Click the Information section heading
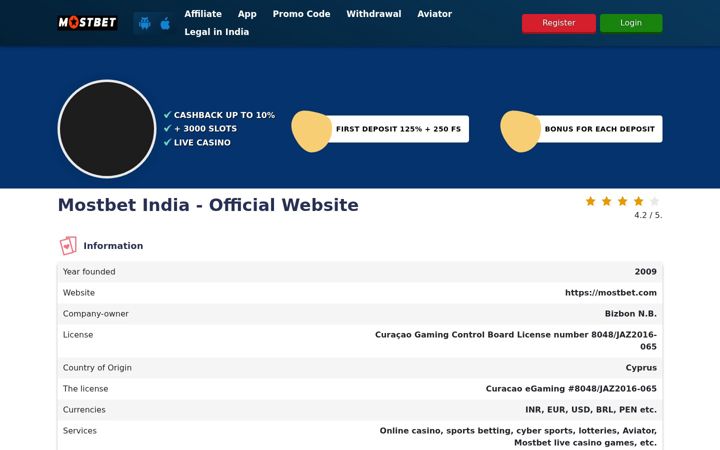The height and width of the screenshot is (450, 720). coord(113,246)
